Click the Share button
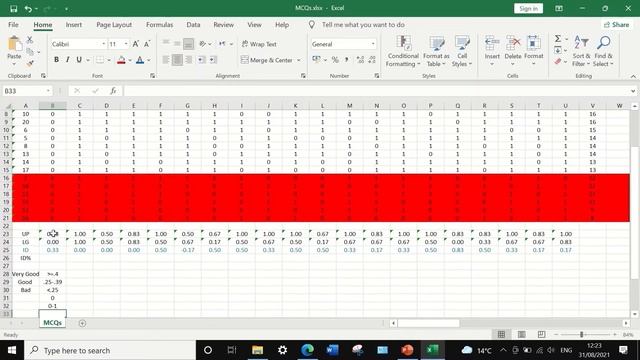Viewport: 640px width, 360px height. (x=616, y=24)
